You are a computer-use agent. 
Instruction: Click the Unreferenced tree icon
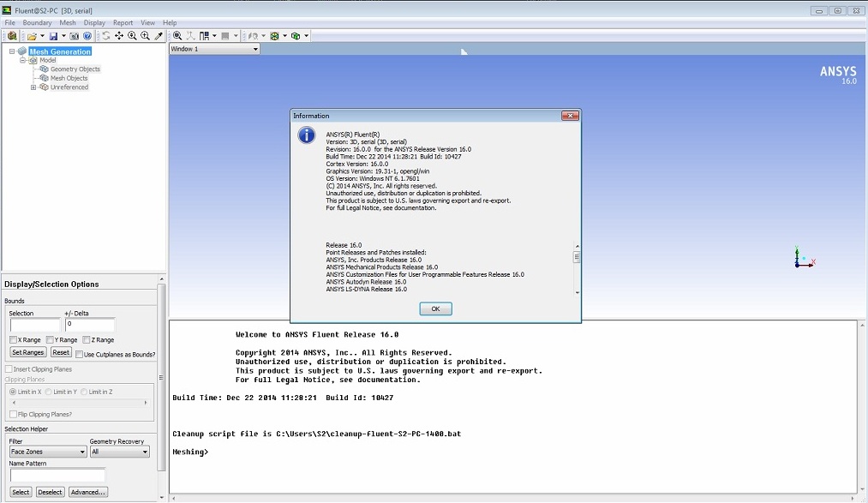click(x=45, y=87)
